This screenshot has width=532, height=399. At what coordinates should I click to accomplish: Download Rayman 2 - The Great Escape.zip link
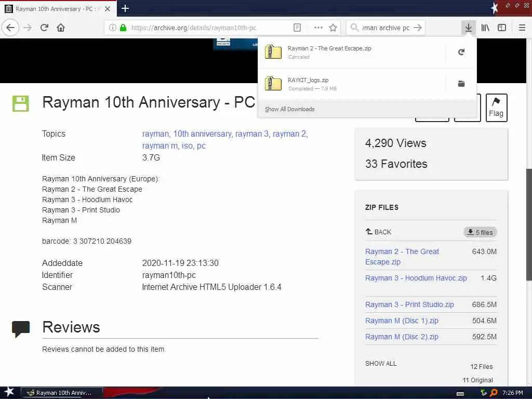(x=402, y=257)
